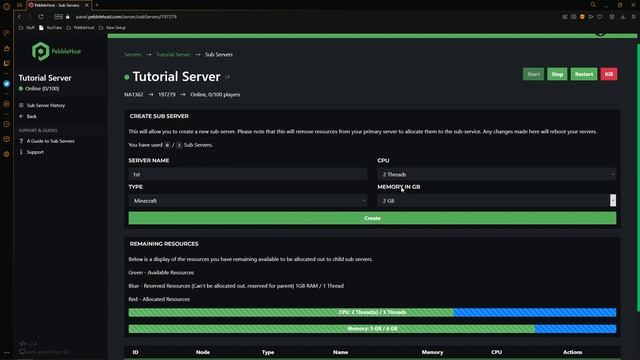Viewport: 640px width, 360px height.
Task: Click the Server Name input field
Action: [x=248, y=174]
